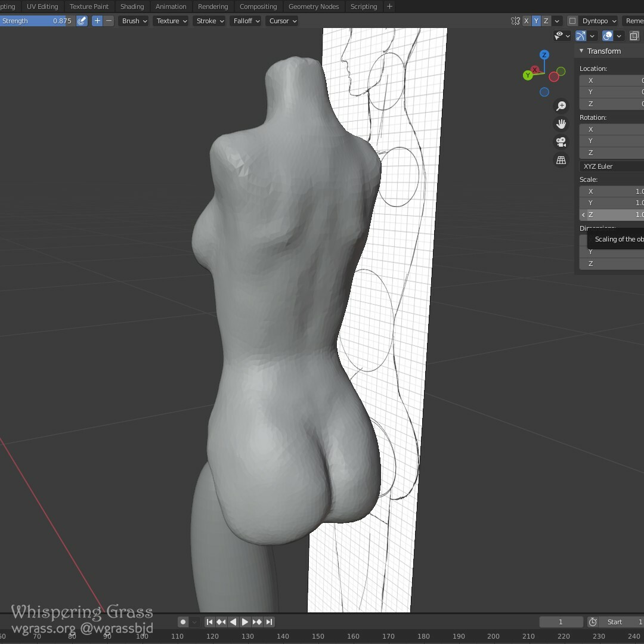644x644 pixels.
Task: Click the Z axis on navigation gizmo
Action: tap(544, 55)
